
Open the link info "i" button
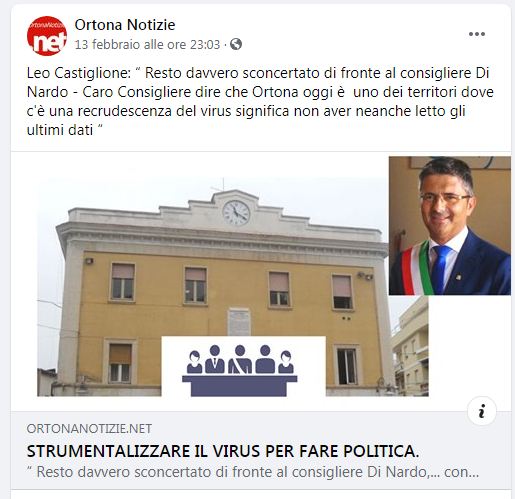(482, 411)
